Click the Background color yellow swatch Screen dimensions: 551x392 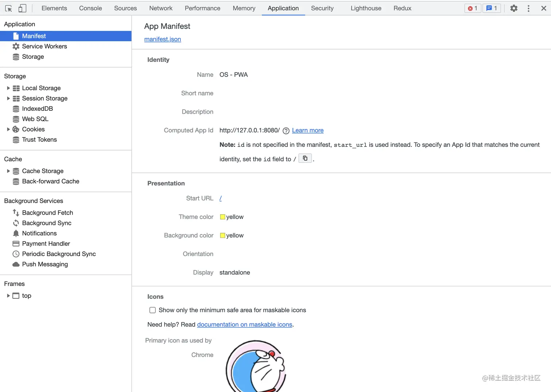click(223, 235)
